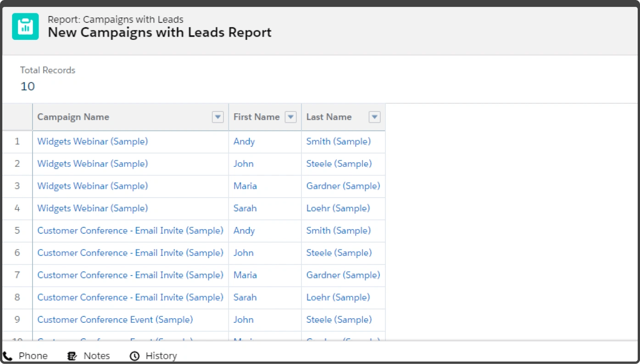
Task: Click row number 9 cell
Action: pos(17,320)
